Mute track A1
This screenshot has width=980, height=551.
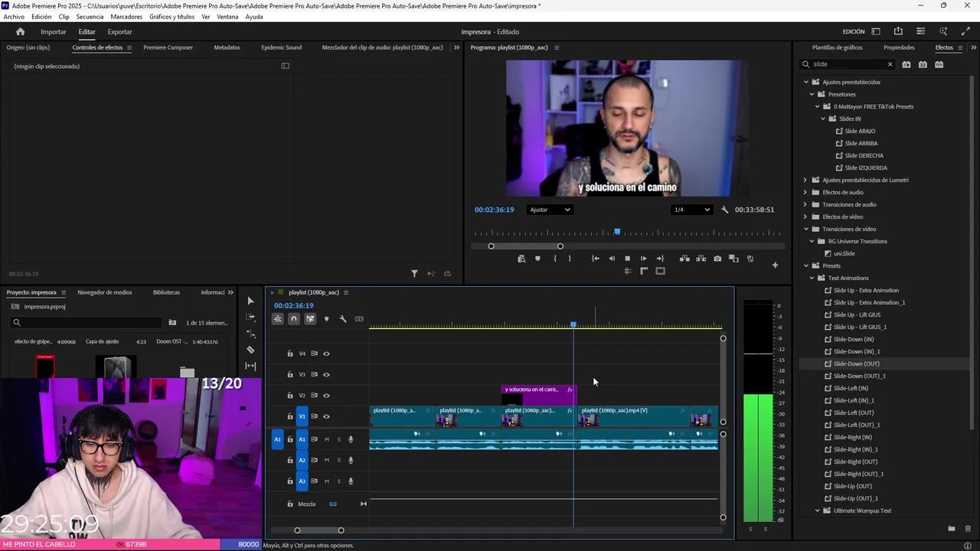327,439
